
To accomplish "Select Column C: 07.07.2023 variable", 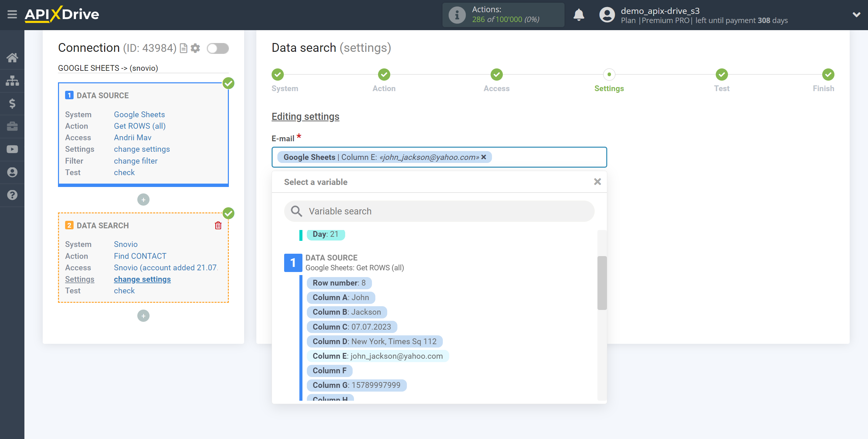I will tap(352, 327).
